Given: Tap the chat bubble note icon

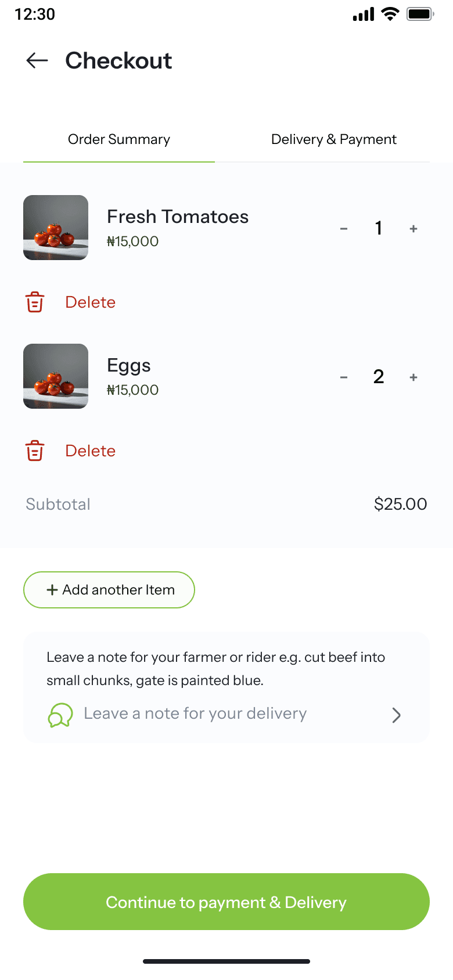Looking at the screenshot, I should pos(60,715).
